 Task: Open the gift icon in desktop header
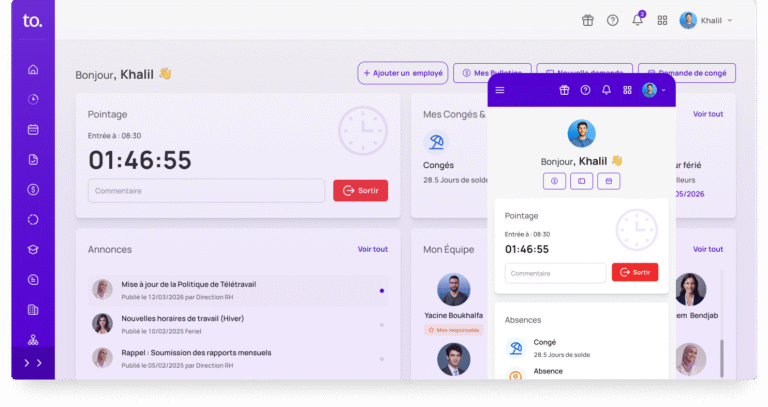[588, 20]
